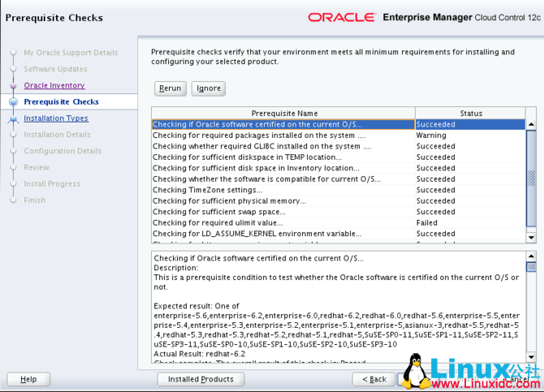Click the My Oracle Support Details step

coord(71,53)
